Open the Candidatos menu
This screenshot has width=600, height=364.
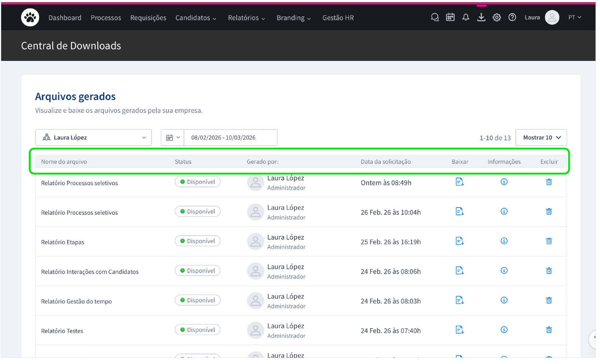tap(195, 18)
